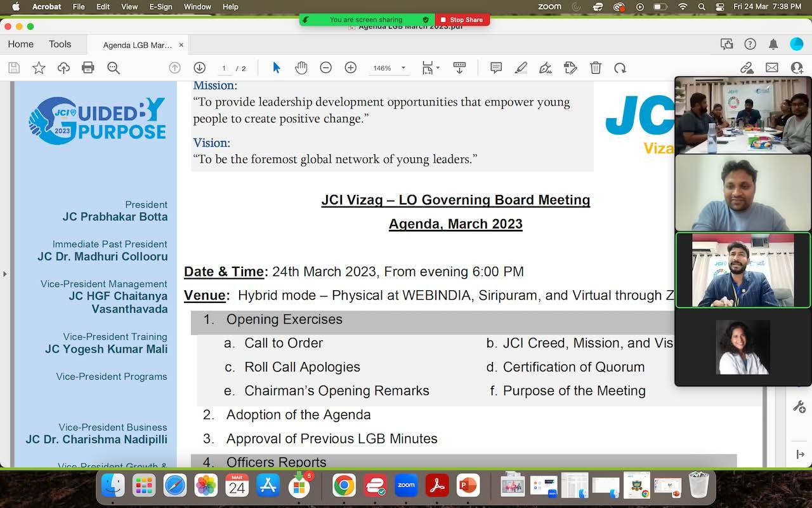Open the more tools wrench icon in right pane
Screen dimensions: 812x508
click(799, 407)
